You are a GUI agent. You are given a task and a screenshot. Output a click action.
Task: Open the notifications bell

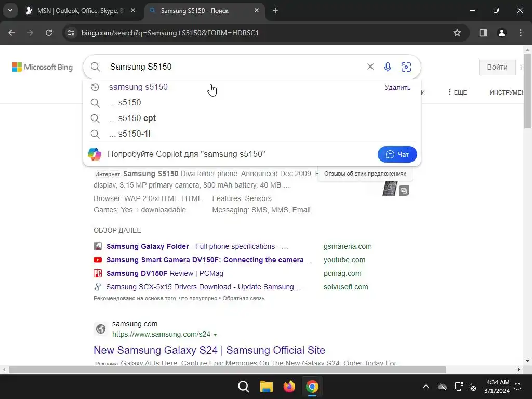(518, 387)
